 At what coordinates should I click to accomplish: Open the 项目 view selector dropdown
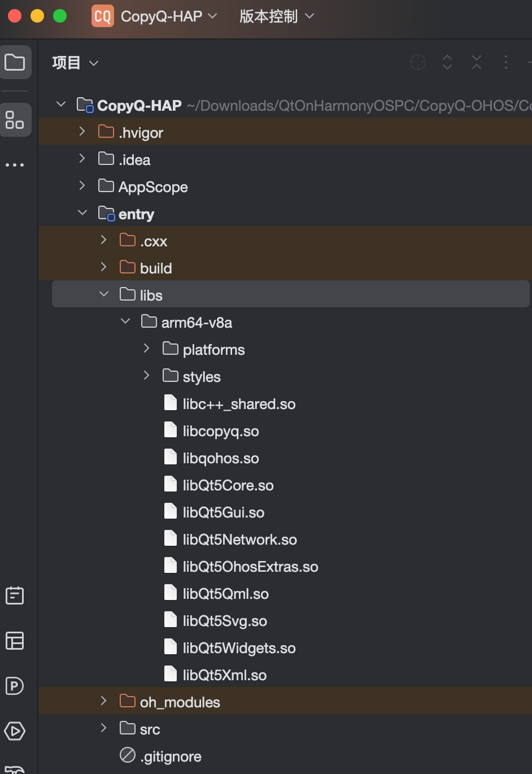tap(76, 63)
